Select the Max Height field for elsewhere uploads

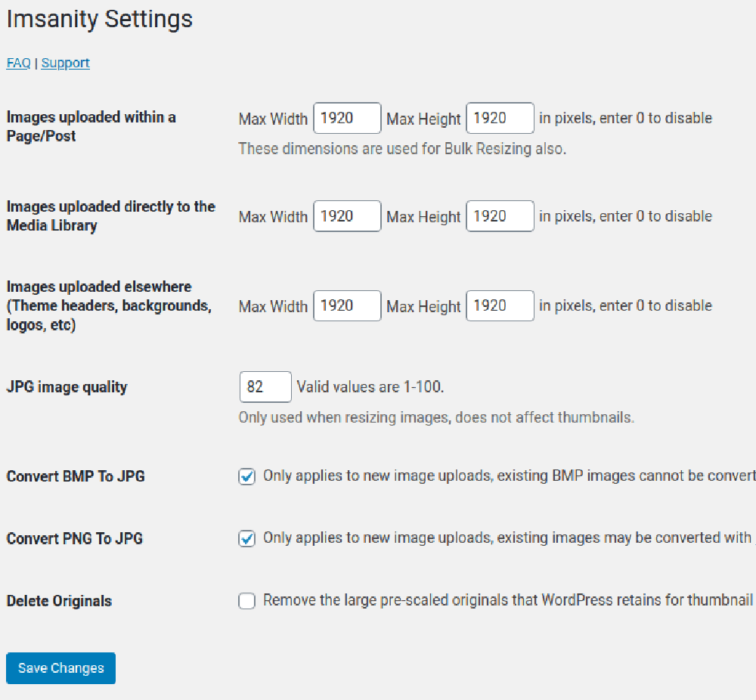click(x=500, y=305)
